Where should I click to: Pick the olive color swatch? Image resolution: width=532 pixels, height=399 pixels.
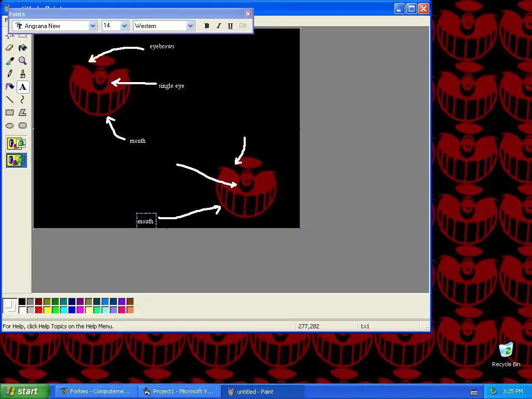(47, 302)
